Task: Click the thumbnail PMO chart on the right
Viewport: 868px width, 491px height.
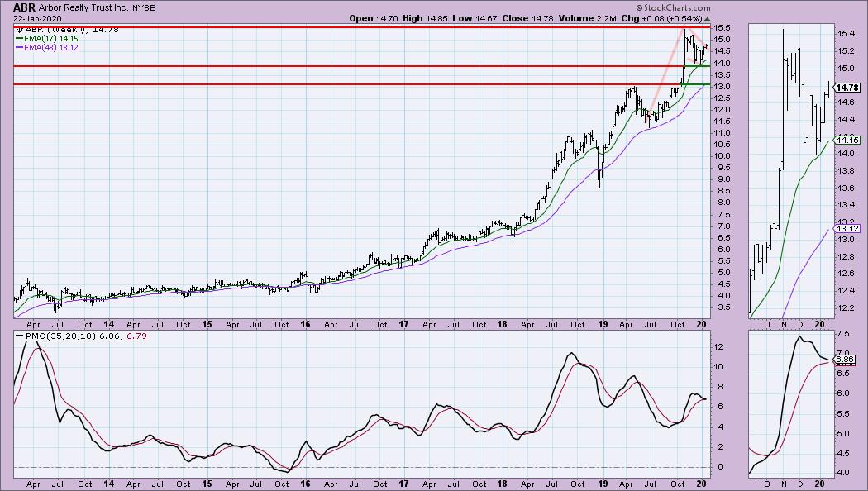Action: (x=792, y=404)
